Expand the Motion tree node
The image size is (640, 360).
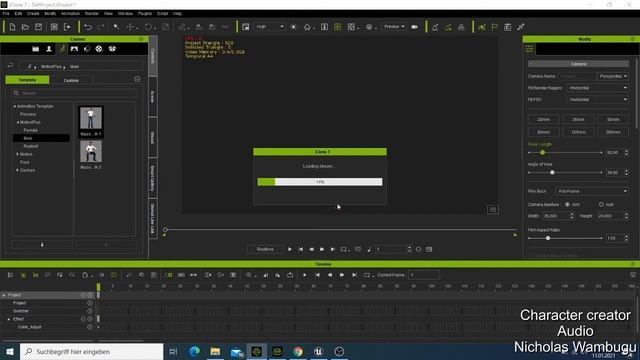coord(18,154)
